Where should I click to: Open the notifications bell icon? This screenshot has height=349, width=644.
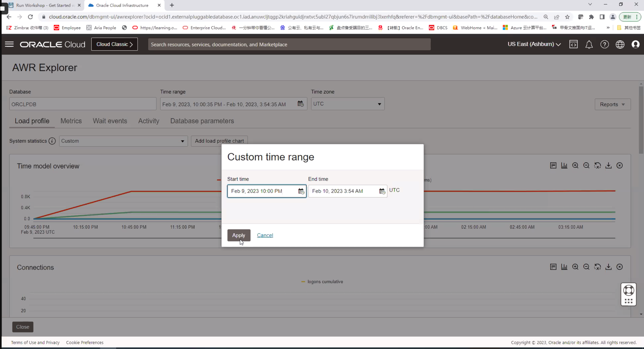point(589,44)
